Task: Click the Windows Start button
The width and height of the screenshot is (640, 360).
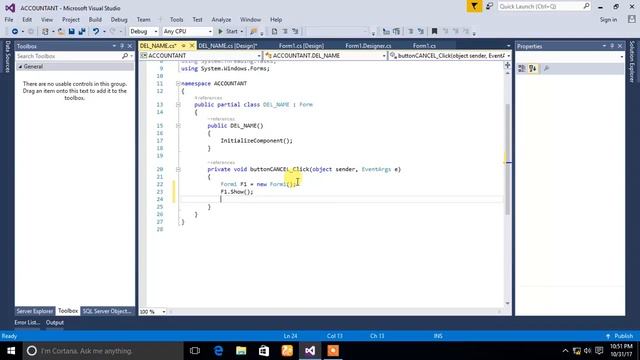Action: [x=11, y=351]
